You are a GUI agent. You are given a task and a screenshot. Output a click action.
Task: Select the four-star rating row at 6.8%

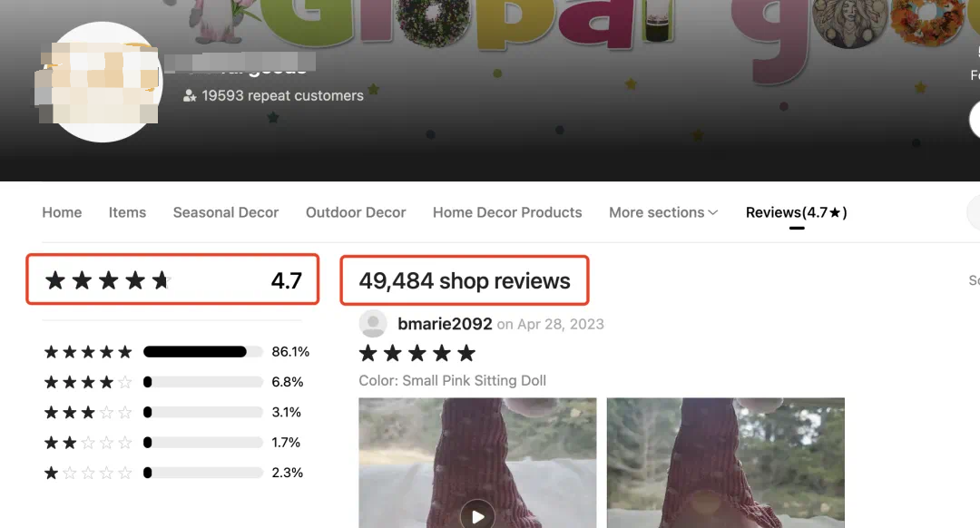173,382
